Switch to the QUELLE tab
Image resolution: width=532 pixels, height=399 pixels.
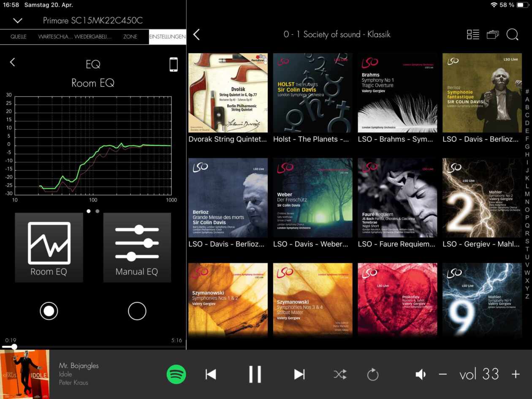click(19, 37)
